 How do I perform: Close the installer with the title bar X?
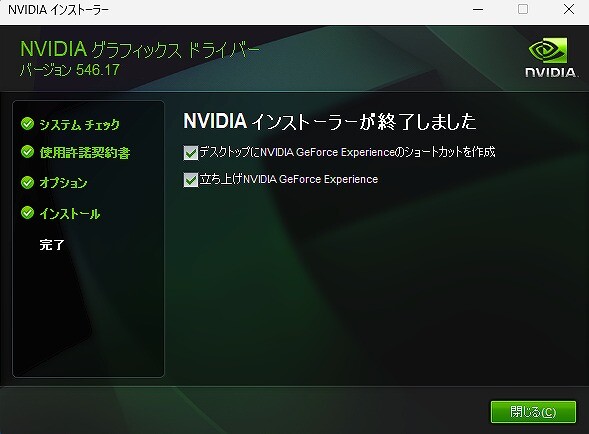[x=569, y=9]
